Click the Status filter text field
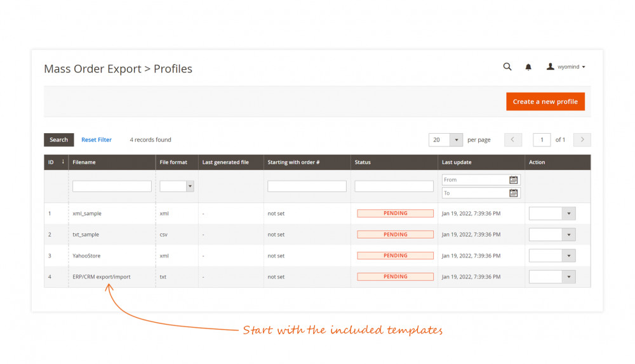This screenshot has width=635, height=364. (x=394, y=186)
